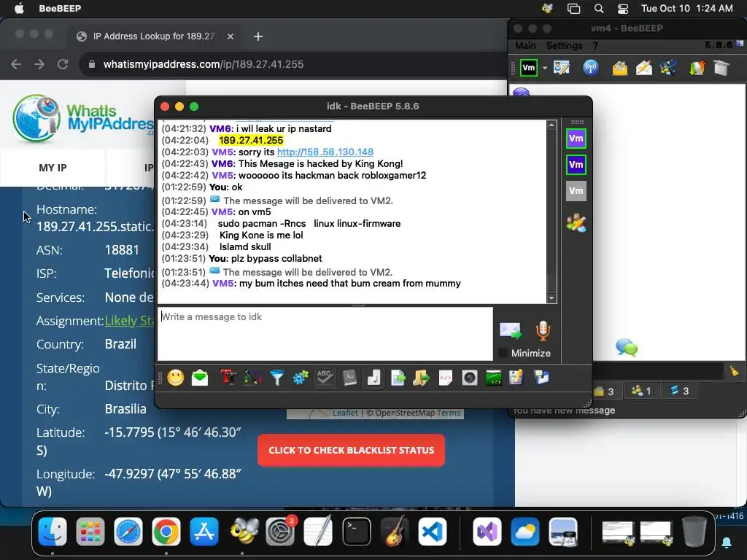Edit group members with the users pencil icon
This screenshot has height=560, width=747.
[x=576, y=223]
